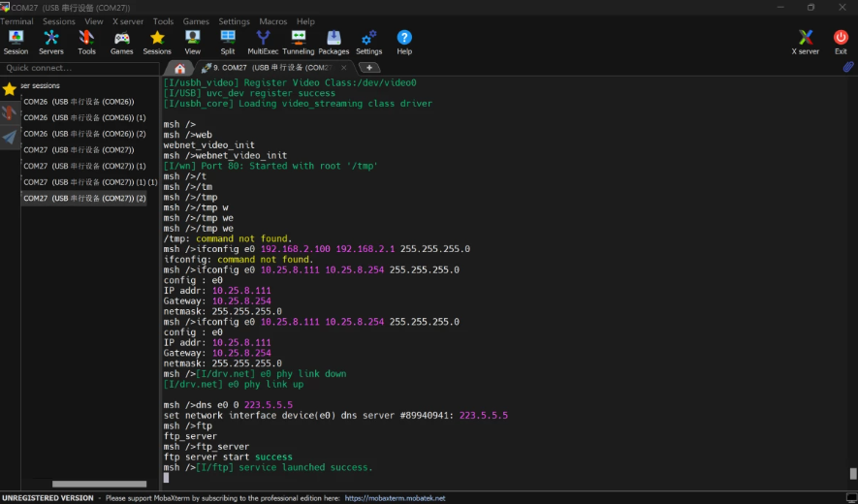This screenshot has height=504, width=858.
Task: Click the Quick connect input field
Action: (x=79, y=68)
